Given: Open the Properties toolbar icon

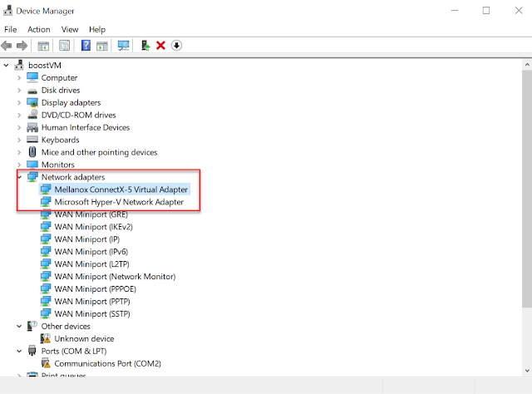Looking at the screenshot, I should 64,46.
